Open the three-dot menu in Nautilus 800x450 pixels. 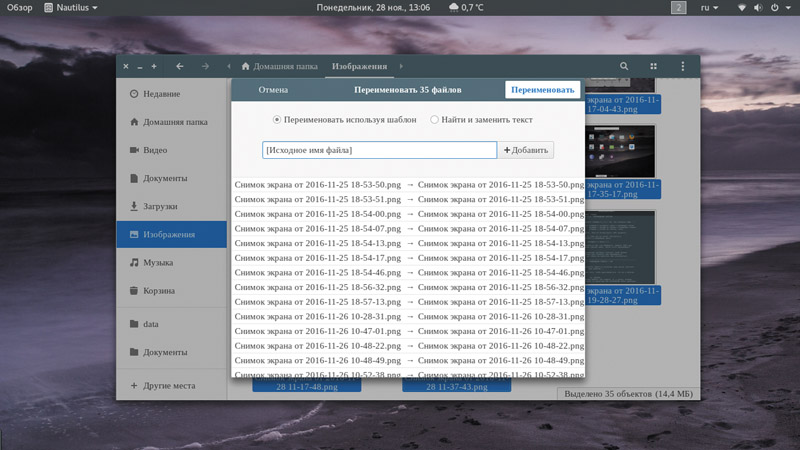point(683,66)
